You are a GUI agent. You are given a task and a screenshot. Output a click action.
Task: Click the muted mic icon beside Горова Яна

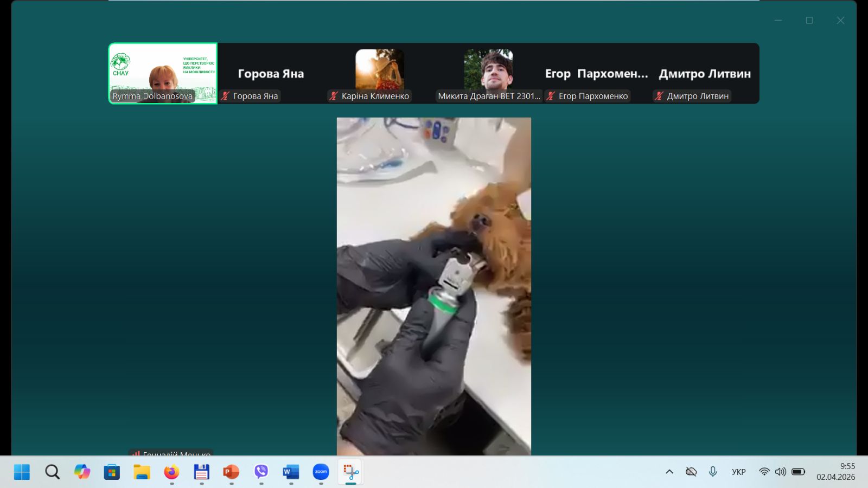click(226, 96)
